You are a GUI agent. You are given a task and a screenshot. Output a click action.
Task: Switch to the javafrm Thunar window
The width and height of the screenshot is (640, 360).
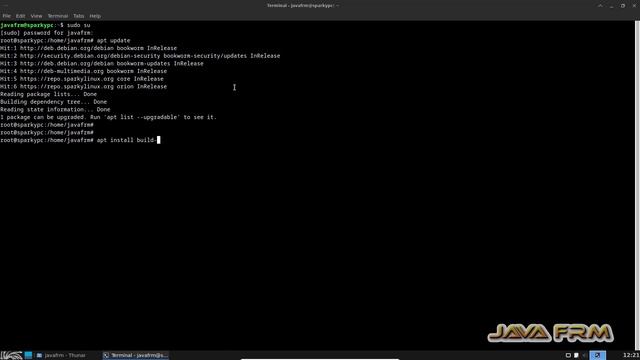(61, 355)
